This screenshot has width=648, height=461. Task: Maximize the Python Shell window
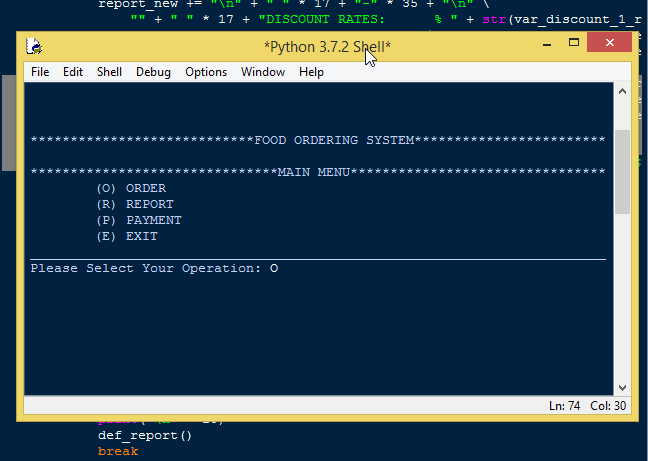[574, 42]
